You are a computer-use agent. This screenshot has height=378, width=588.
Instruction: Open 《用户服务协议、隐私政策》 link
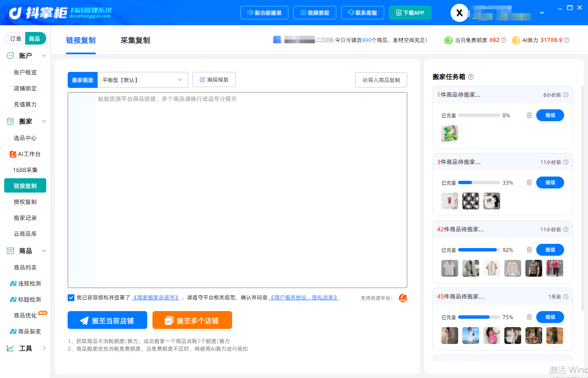click(x=303, y=298)
